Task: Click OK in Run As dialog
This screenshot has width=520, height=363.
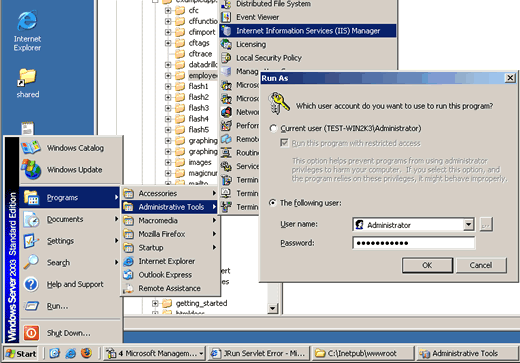Action: [427, 265]
